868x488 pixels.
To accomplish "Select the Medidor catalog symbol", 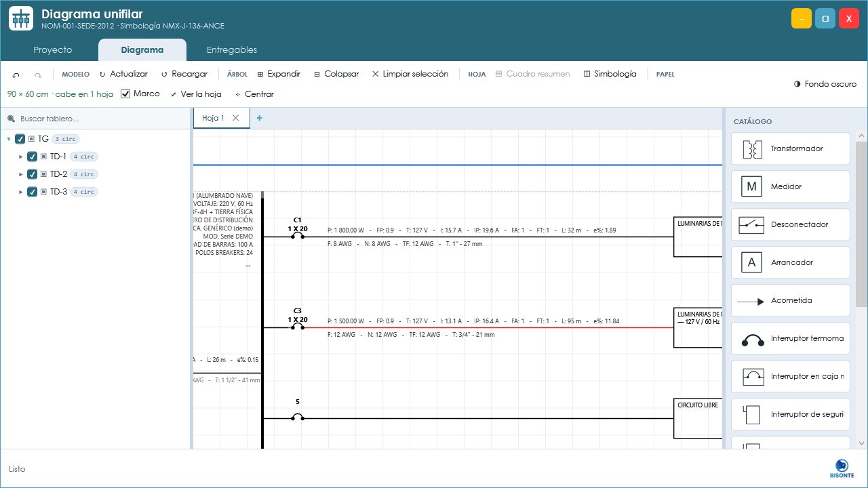I will pyautogui.click(x=791, y=186).
